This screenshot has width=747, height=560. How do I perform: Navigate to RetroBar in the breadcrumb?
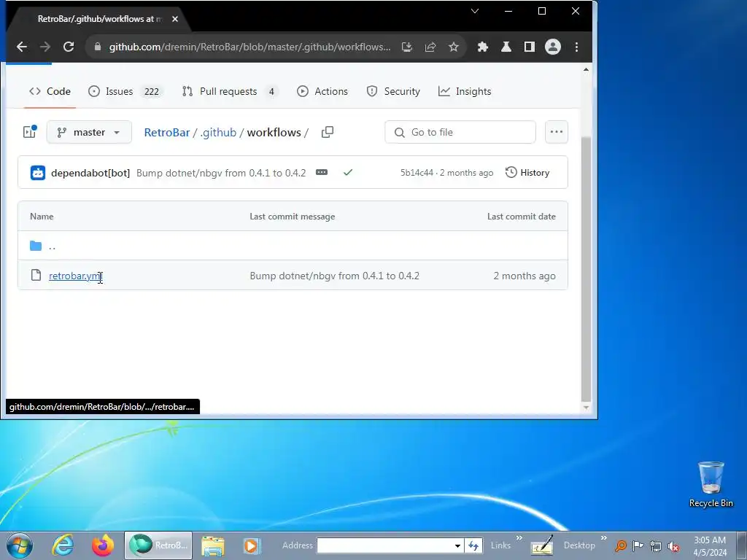[167, 133]
